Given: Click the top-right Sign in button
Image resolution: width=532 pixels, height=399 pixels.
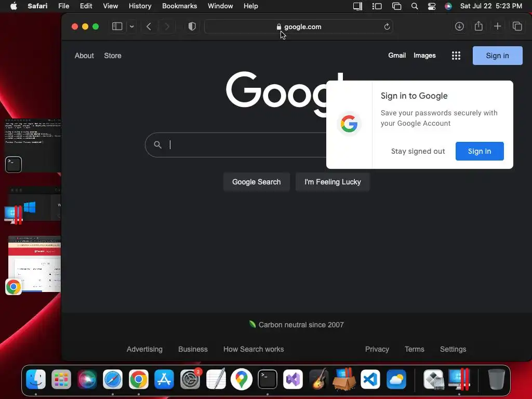Looking at the screenshot, I should coord(497,56).
